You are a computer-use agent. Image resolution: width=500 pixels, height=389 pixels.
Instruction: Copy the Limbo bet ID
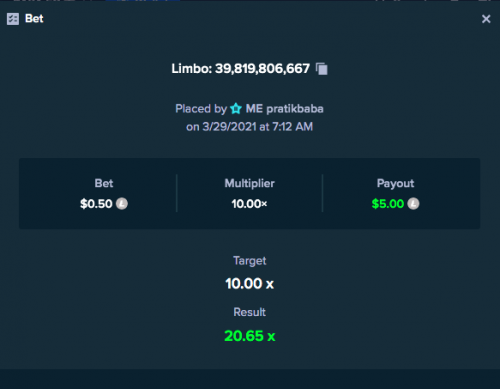click(x=322, y=69)
